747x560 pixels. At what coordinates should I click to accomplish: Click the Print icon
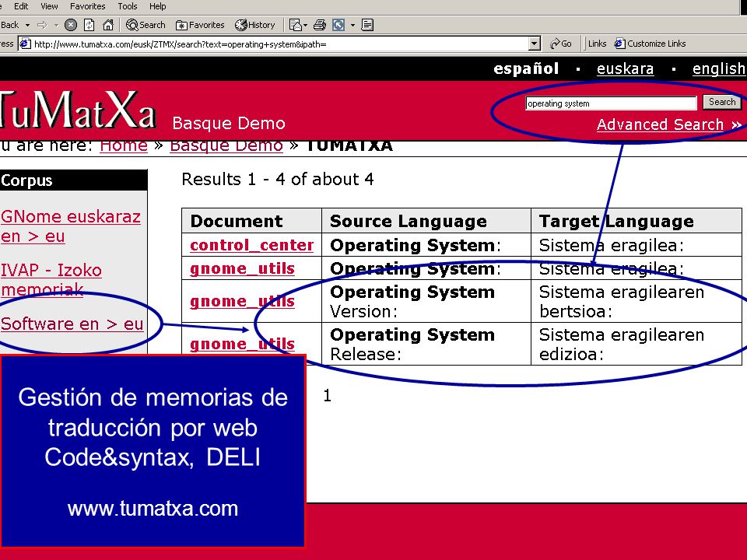pos(320,25)
